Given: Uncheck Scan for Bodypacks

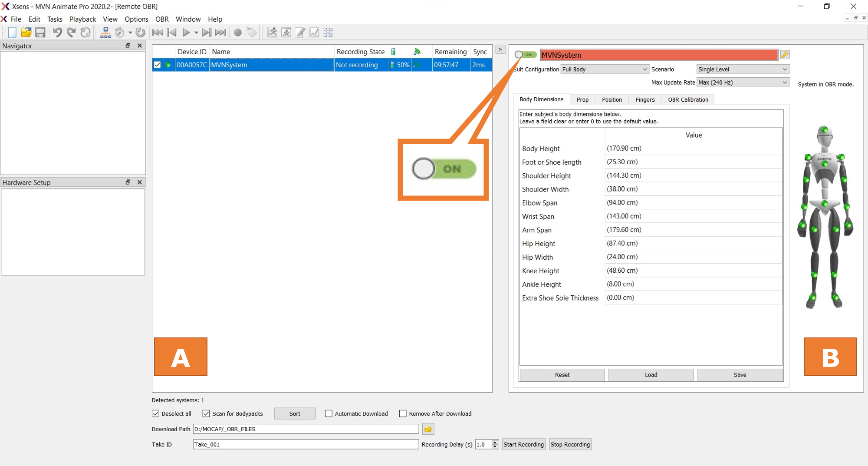Looking at the screenshot, I should click(x=206, y=413).
